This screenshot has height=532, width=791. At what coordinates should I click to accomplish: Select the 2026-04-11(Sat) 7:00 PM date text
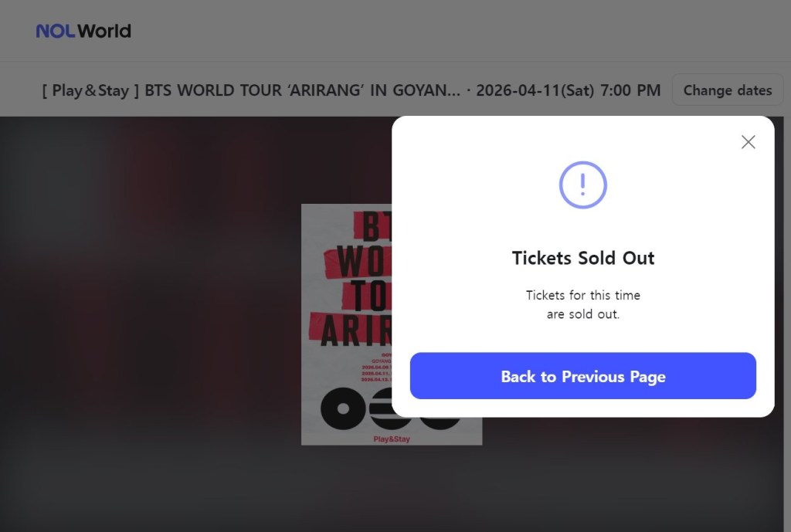coord(568,90)
